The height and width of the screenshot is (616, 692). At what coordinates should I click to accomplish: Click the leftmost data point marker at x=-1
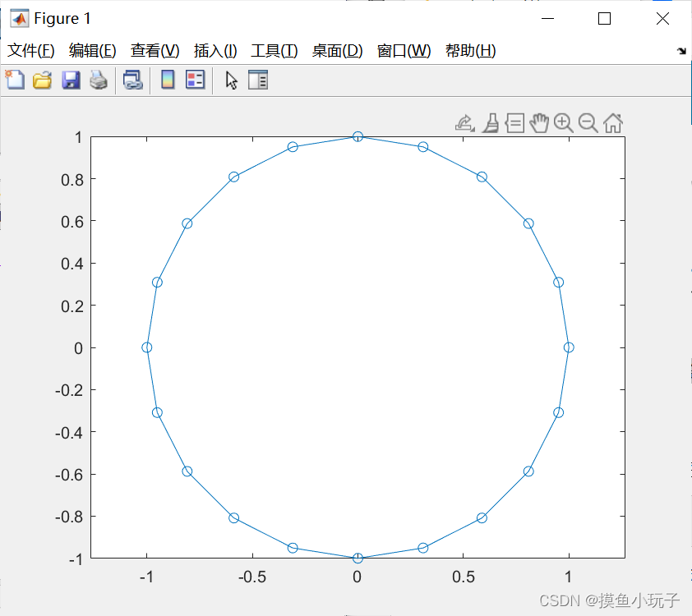pos(147,347)
